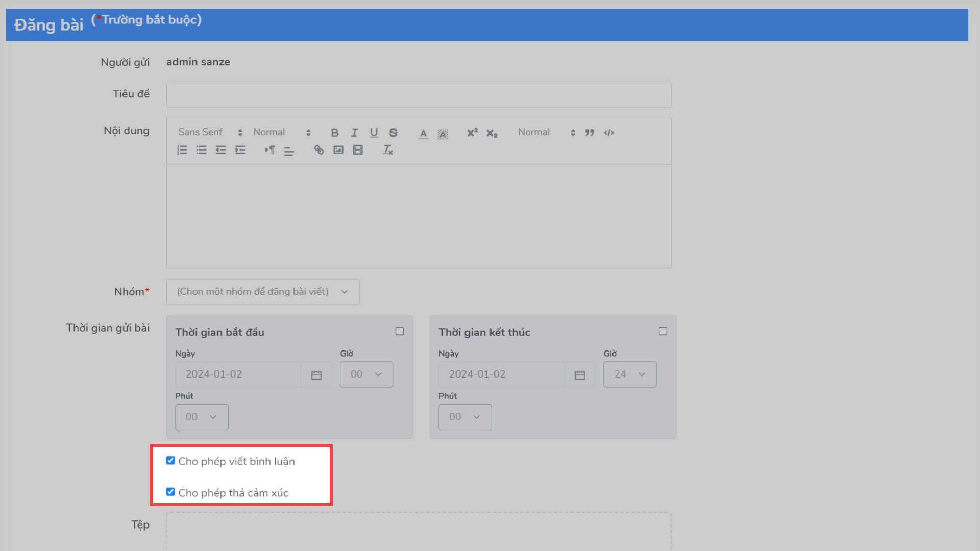Open the Normal heading dropdown near blockquote
This screenshot has height=551, width=980.
547,132
